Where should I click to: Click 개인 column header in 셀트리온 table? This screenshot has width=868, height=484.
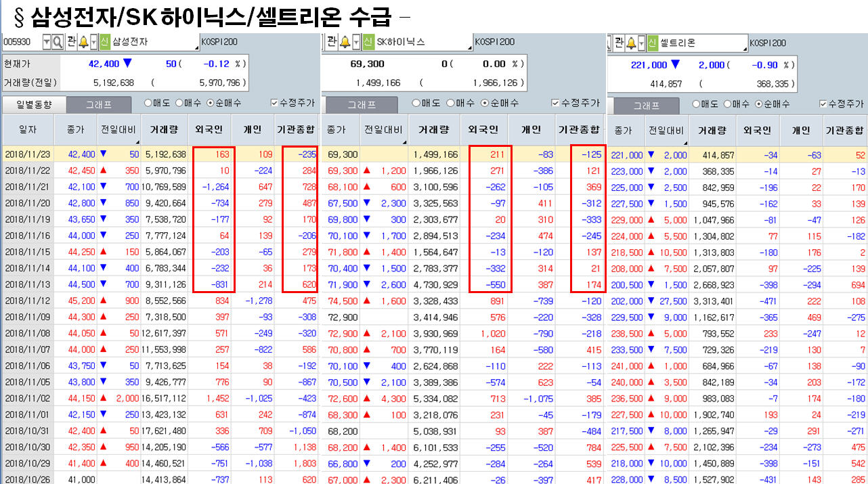click(x=800, y=130)
